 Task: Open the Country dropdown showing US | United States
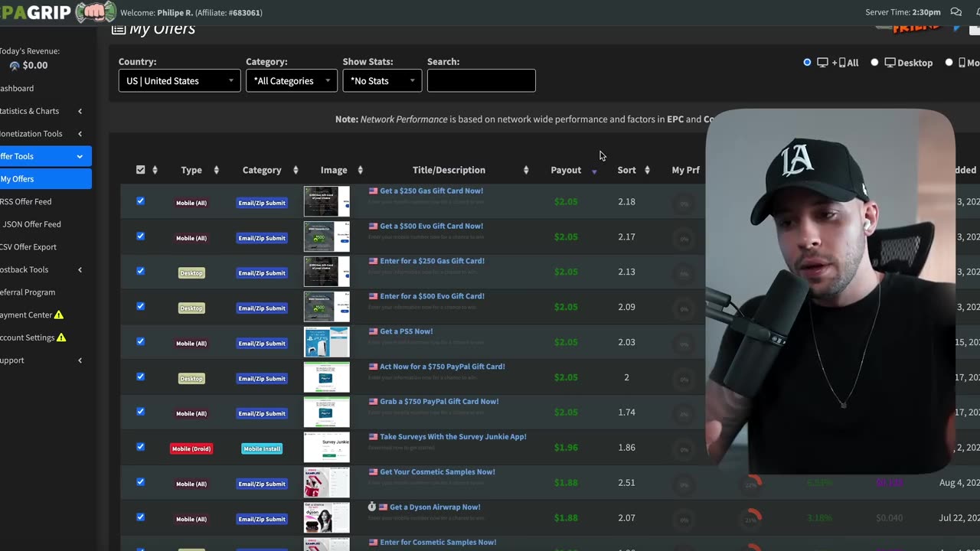pyautogui.click(x=180, y=80)
